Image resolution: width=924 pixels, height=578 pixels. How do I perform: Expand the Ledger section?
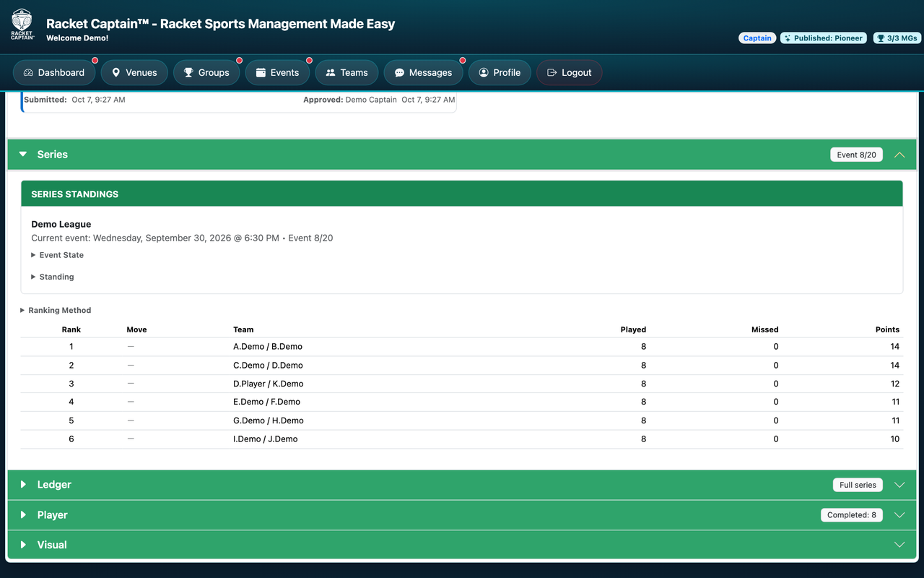(462, 485)
